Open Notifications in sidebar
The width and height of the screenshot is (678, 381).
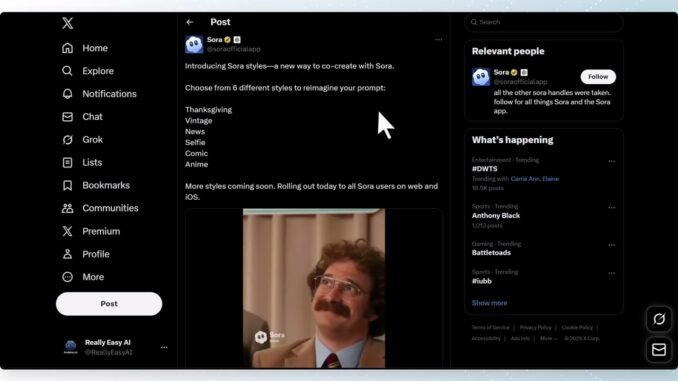(x=99, y=94)
